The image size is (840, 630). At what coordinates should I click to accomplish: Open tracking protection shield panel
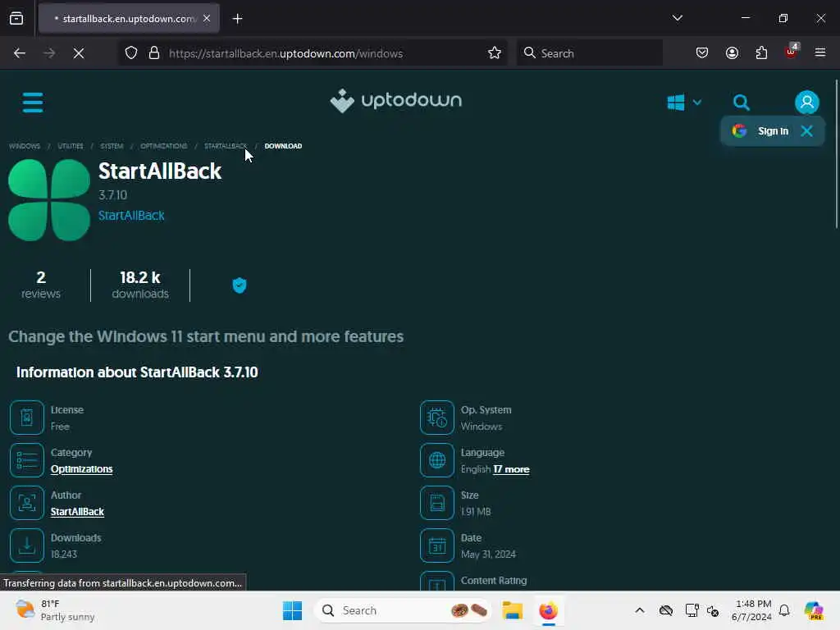(131, 53)
